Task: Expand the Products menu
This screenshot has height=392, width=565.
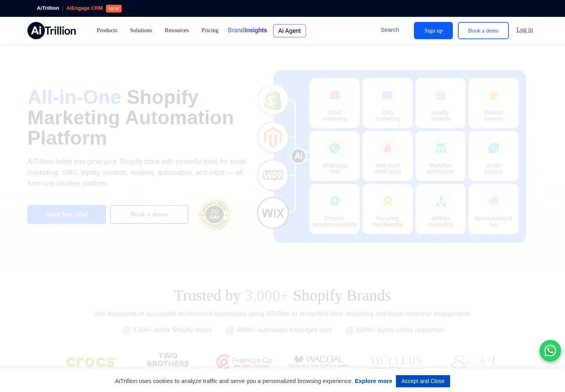Action: pos(107,30)
